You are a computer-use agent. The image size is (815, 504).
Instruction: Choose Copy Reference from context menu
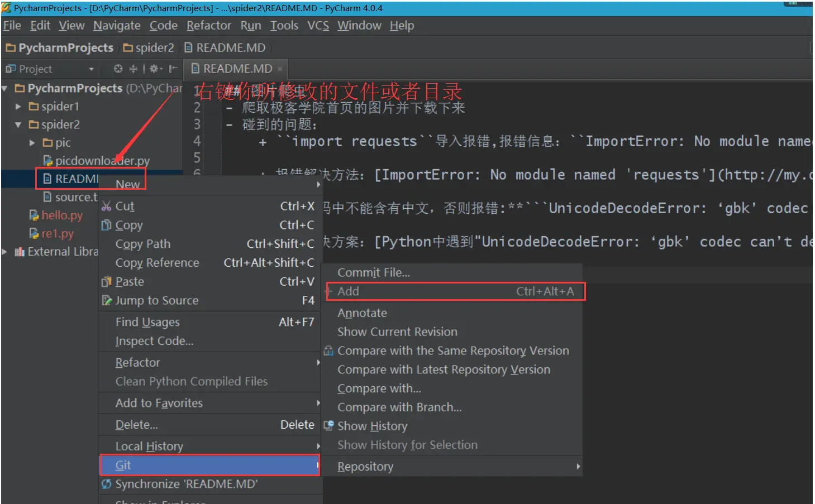click(210, 263)
